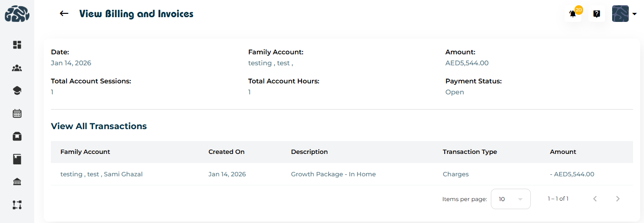The height and width of the screenshot is (223, 644).
Task: Go to the next page of transactions
Action: [x=618, y=199]
